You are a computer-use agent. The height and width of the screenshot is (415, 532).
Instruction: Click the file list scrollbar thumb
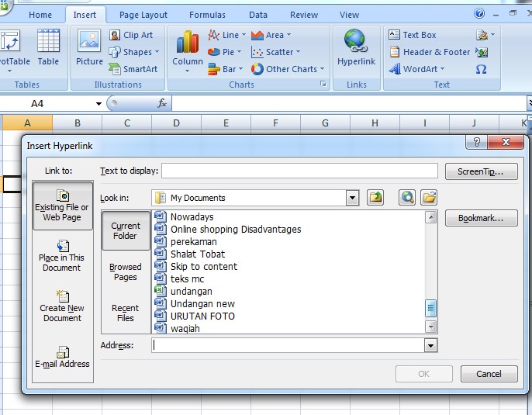(x=430, y=308)
